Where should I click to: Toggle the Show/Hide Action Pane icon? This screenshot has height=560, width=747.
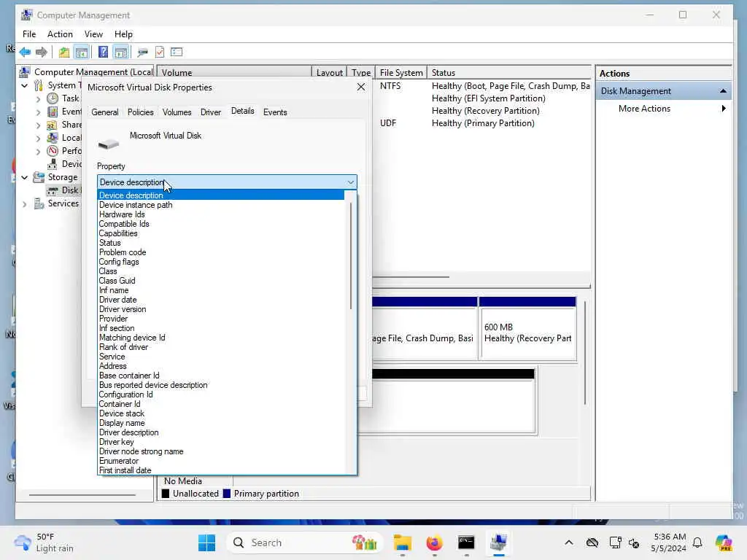pyautogui.click(x=121, y=52)
